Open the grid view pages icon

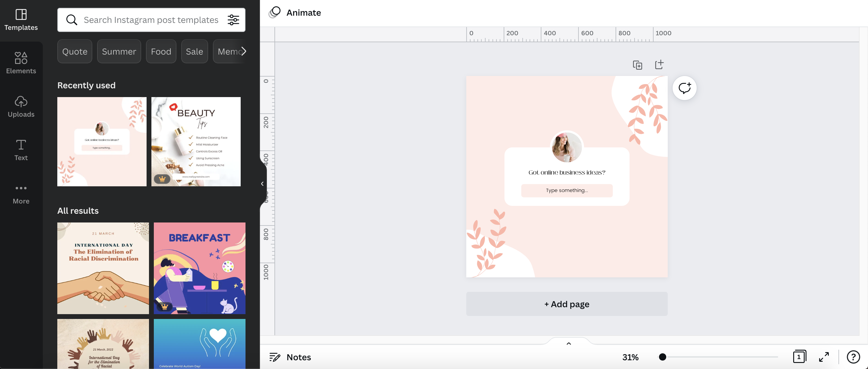[x=799, y=357]
